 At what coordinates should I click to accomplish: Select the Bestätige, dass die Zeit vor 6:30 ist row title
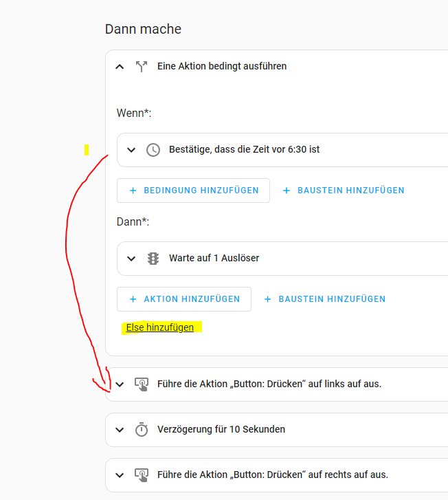pyautogui.click(x=244, y=149)
